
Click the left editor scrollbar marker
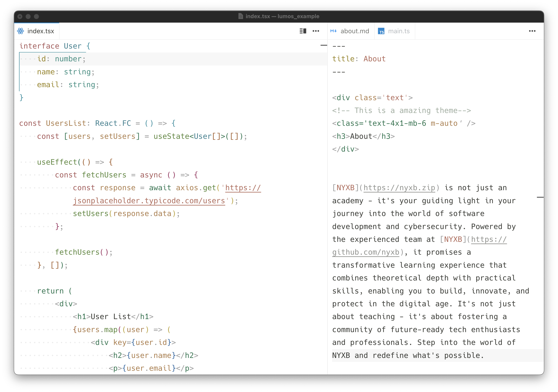tap(323, 45)
